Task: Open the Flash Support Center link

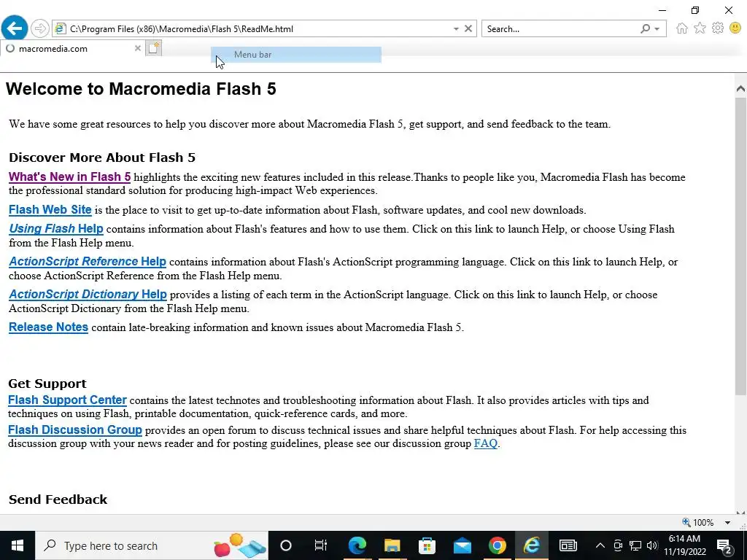Action: tap(67, 400)
